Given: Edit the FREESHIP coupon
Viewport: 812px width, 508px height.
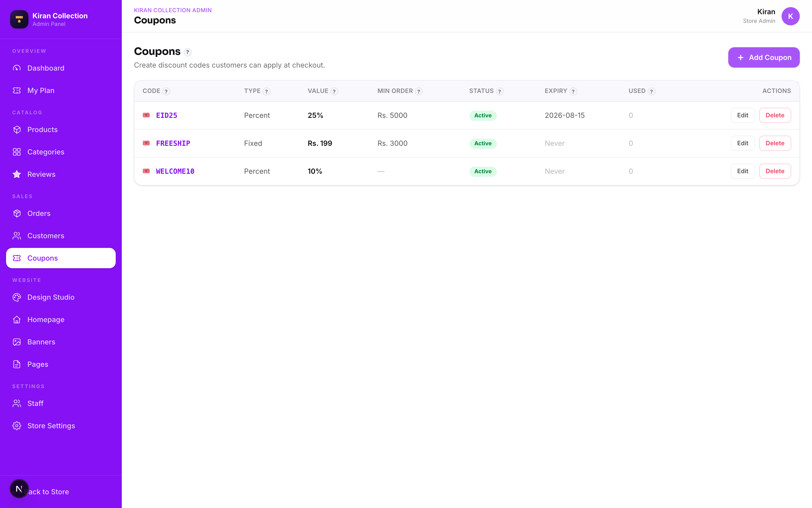Looking at the screenshot, I should 742,143.
